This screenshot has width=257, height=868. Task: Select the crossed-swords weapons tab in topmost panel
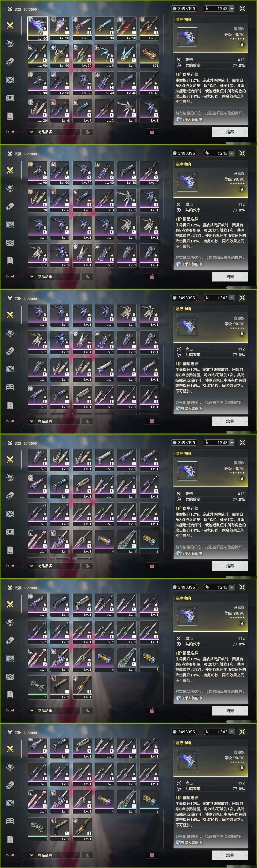pyautogui.click(x=10, y=25)
